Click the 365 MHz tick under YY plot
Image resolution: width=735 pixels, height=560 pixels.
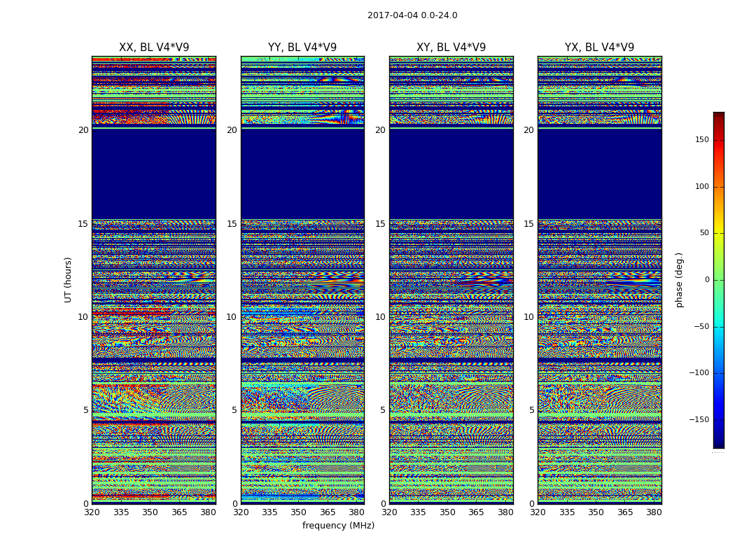[328, 512]
